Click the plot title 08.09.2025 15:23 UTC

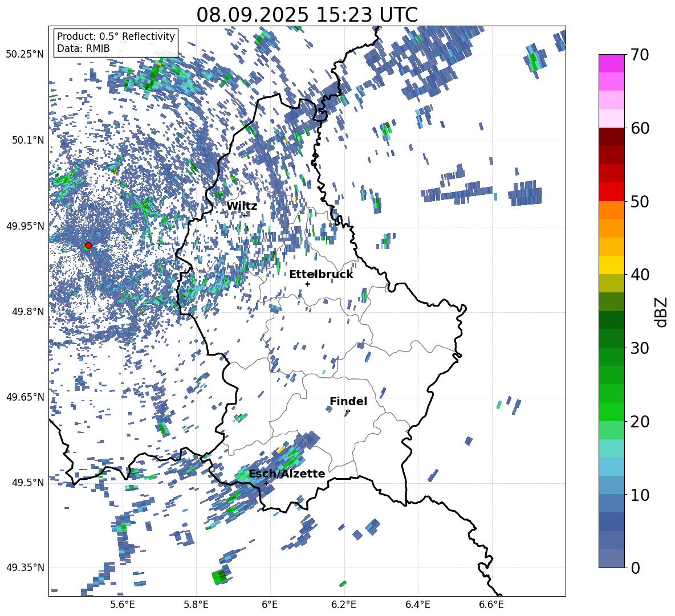[x=307, y=15]
